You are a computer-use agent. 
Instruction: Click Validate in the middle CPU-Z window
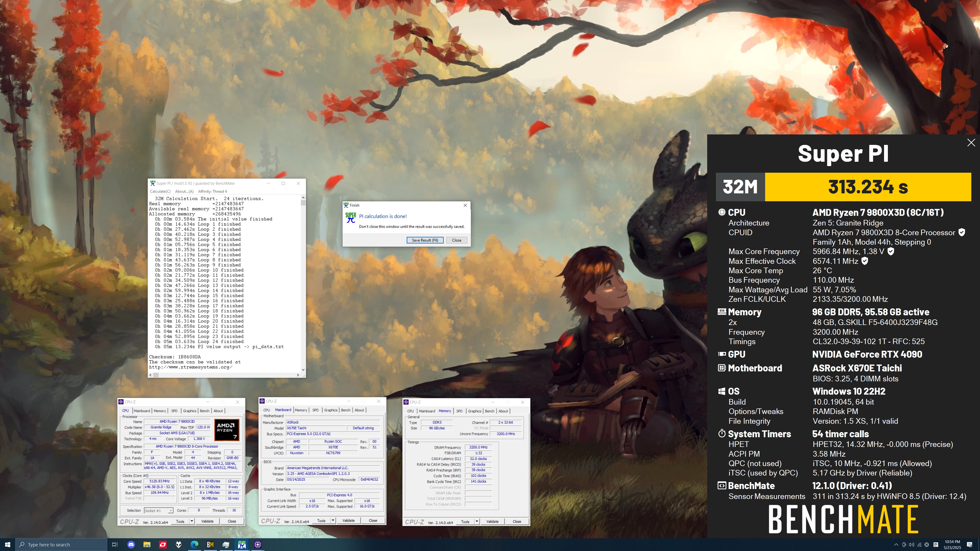[x=348, y=521]
